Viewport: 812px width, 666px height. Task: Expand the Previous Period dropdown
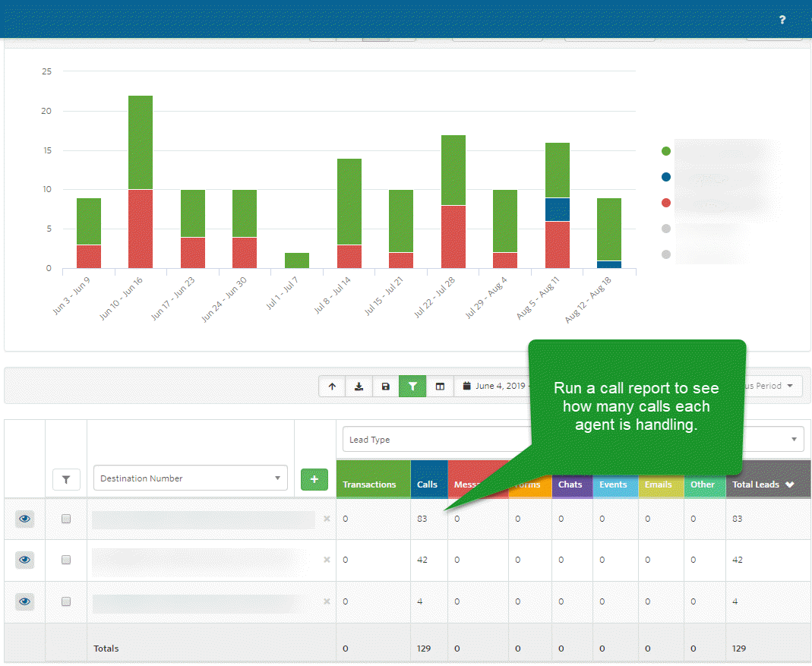(x=769, y=387)
